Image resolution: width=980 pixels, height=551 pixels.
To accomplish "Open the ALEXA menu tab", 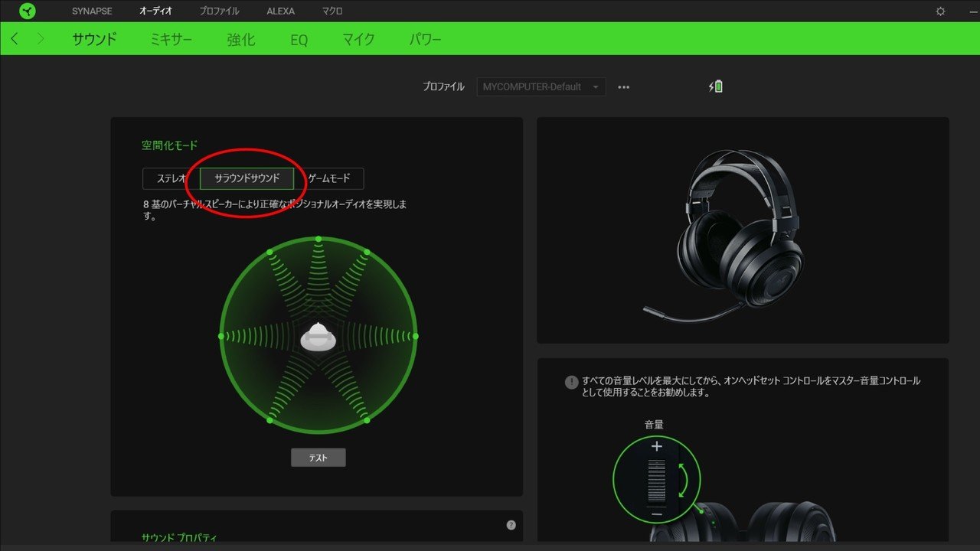I will pyautogui.click(x=281, y=11).
